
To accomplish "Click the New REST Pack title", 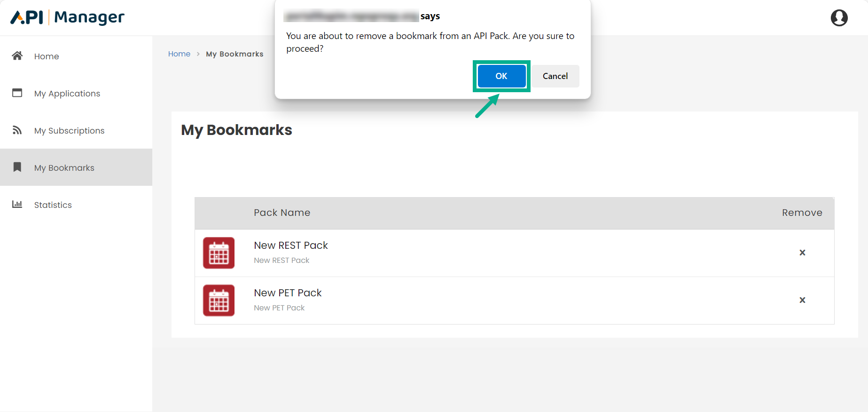I will 290,245.
